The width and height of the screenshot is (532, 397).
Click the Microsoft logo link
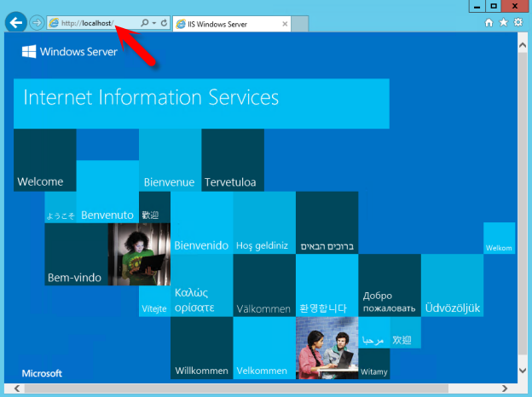coord(42,373)
